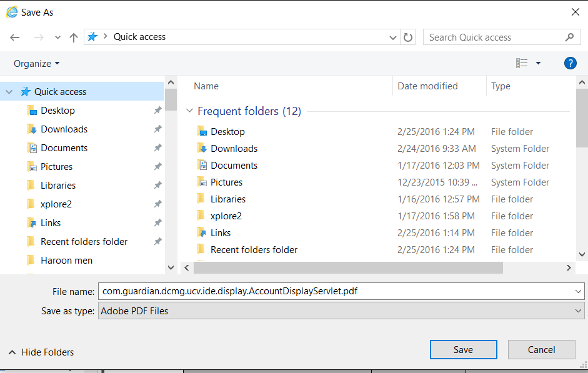This screenshot has width=588, height=373.
Task: Click the Internet Explorer icon in title bar
Action: point(13,12)
